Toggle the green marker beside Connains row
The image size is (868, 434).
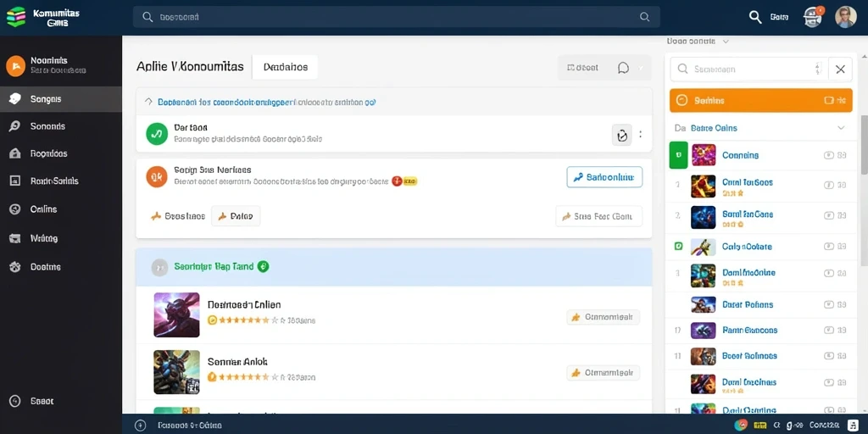click(679, 155)
